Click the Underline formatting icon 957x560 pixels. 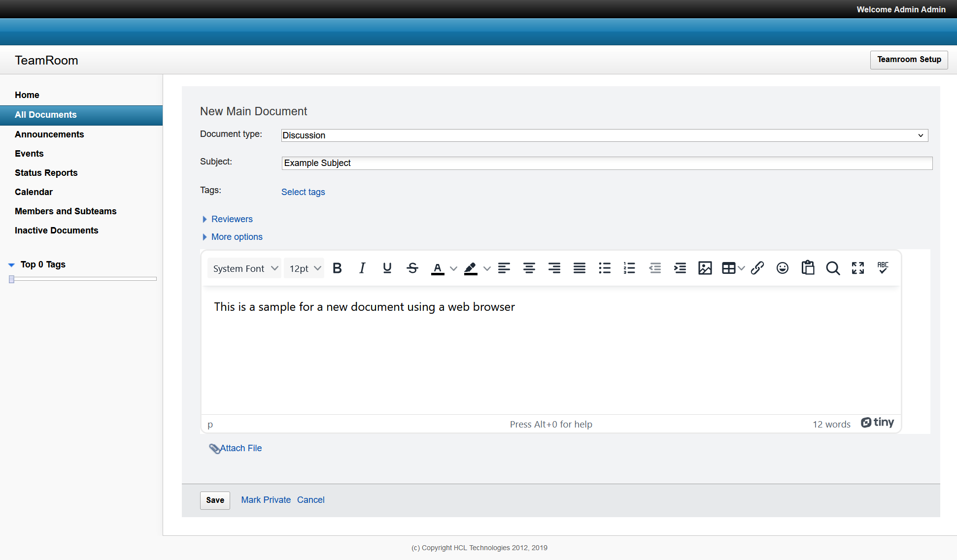pos(387,268)
